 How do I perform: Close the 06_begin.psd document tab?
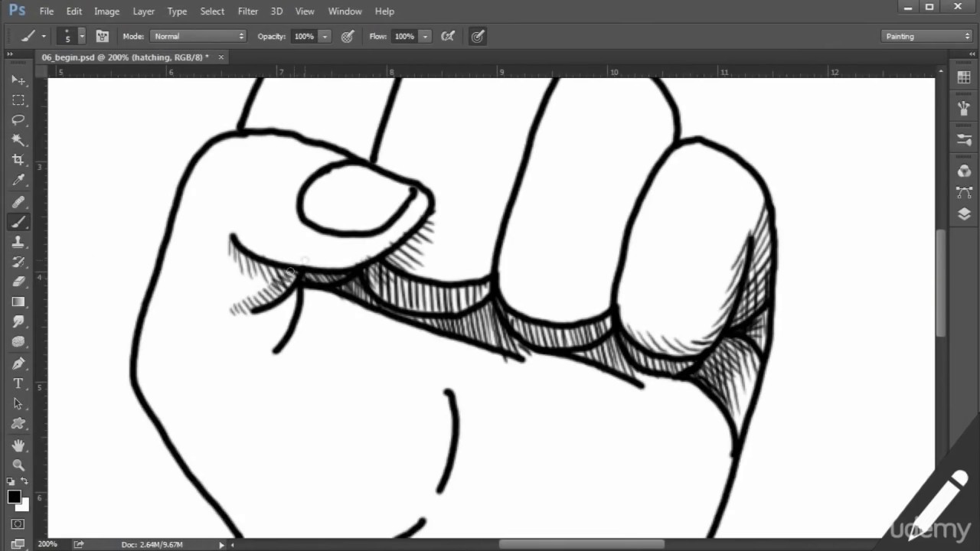click(221, 57)
